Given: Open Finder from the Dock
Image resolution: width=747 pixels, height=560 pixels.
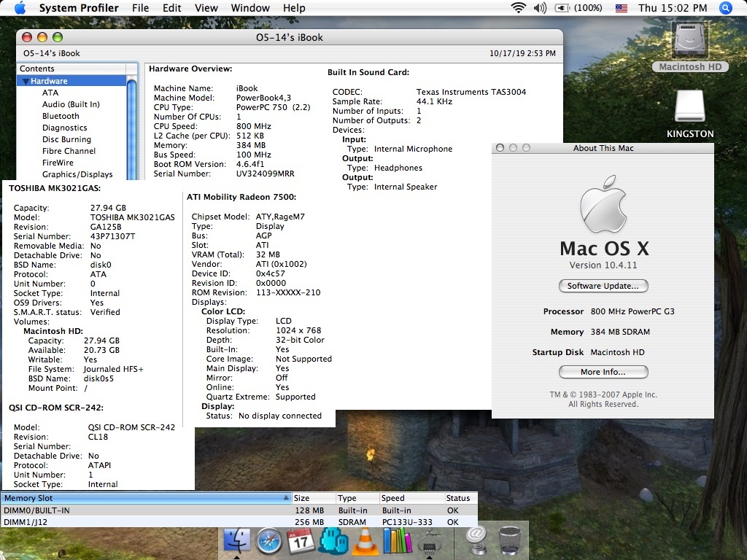Looking at the screenshot, I should (x=237, y=540).
